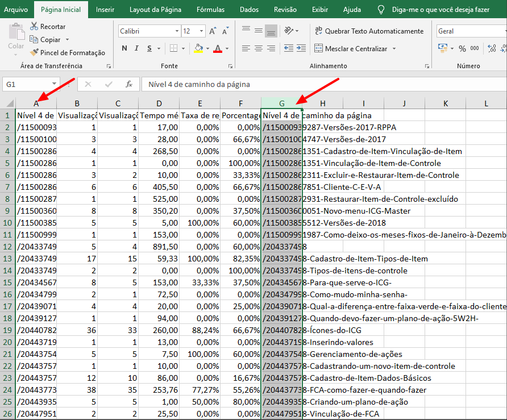Open the font size 12 dropdown
Viewport: 507px width, 420px height.
tap(201, 31)
